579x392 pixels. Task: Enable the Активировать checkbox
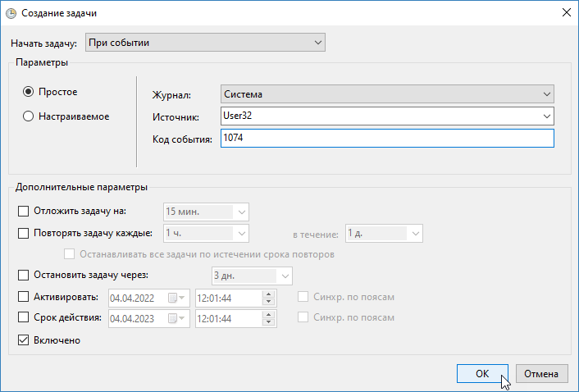point(23,297)
